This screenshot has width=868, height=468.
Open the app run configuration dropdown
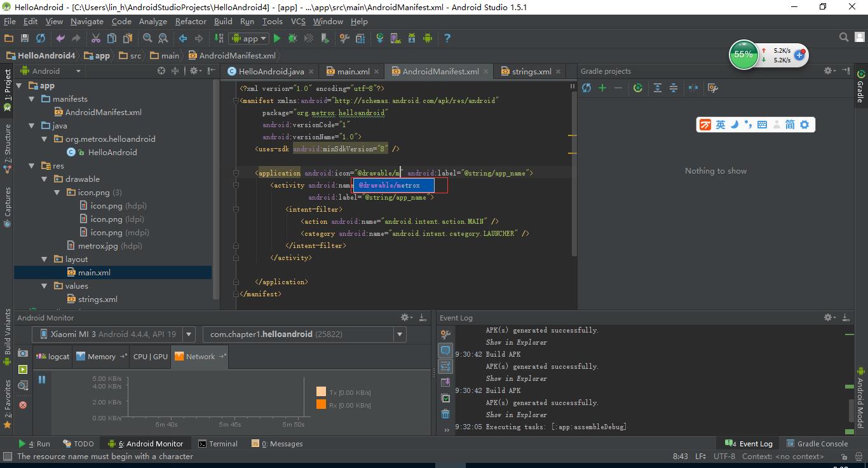248,38
